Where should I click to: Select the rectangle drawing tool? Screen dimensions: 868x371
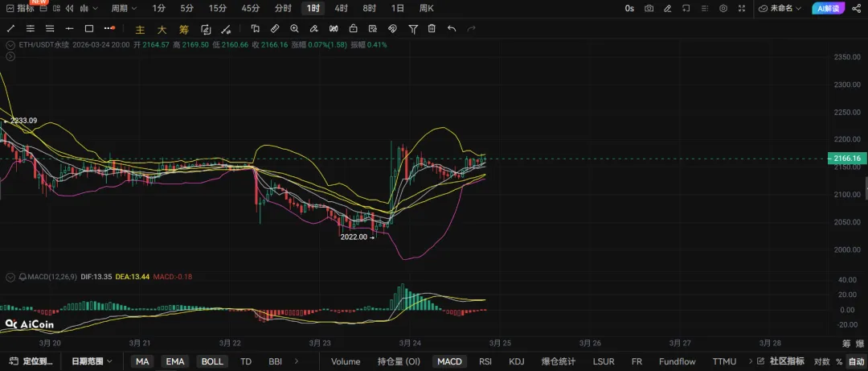coord(89,29)
